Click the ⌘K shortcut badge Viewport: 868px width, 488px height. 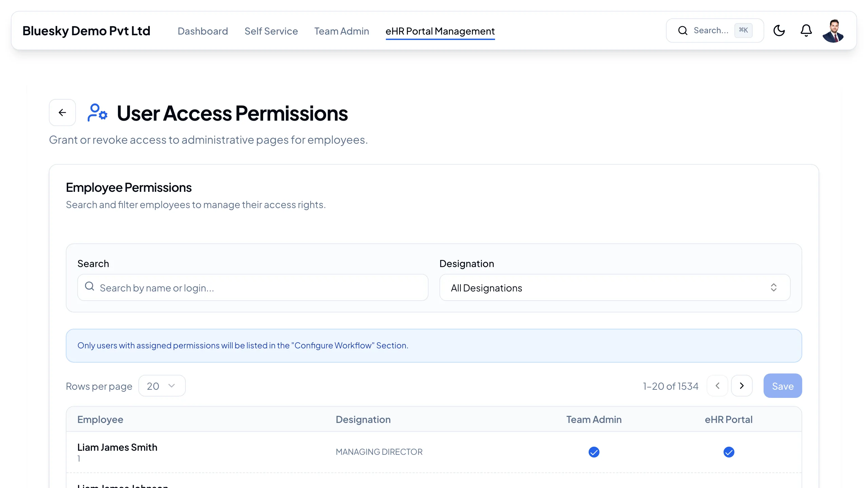pyautogui.click(x=744, y=30)
